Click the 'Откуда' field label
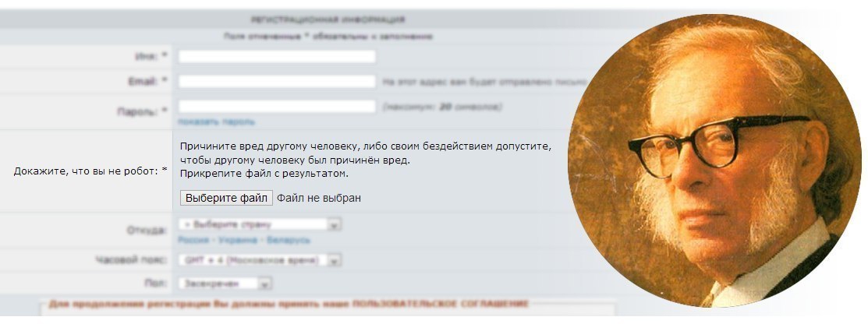This screenshot has height=324, width=868. coord(147,230)
